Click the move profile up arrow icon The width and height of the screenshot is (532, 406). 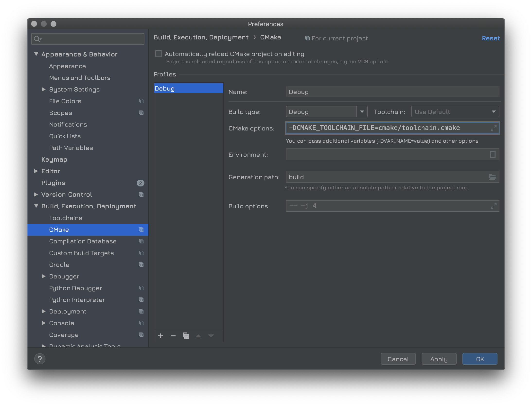click(x=198, y=336)
